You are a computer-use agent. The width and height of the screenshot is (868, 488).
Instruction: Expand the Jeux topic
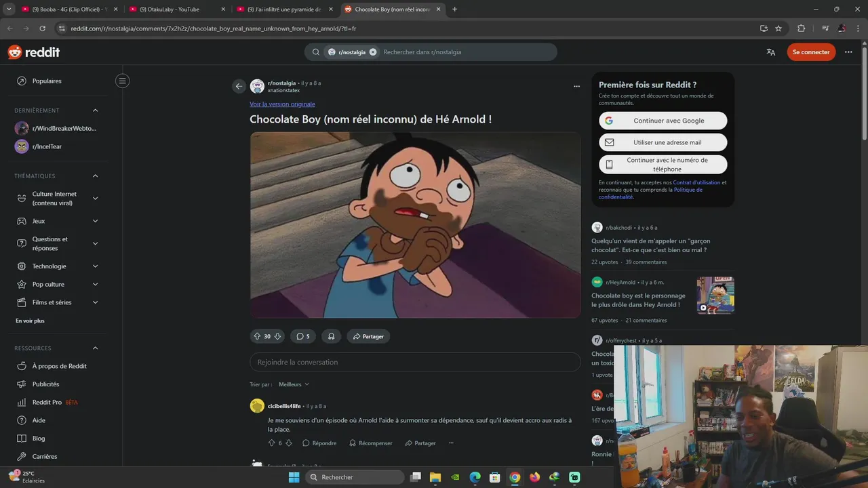(95, 221)
